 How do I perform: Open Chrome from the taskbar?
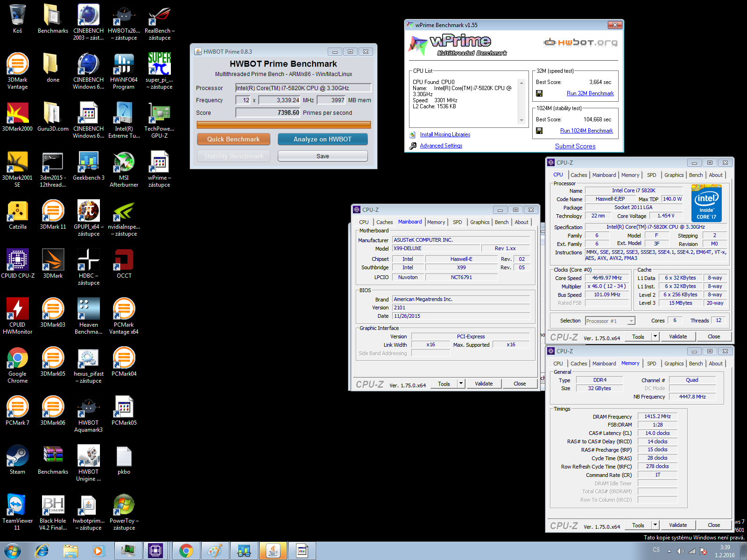coord(186,551)
